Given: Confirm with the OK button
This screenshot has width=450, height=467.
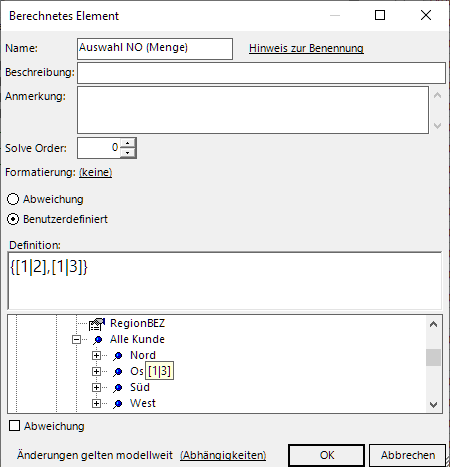Looking at the screenshot, I should (x=326, y=455).
